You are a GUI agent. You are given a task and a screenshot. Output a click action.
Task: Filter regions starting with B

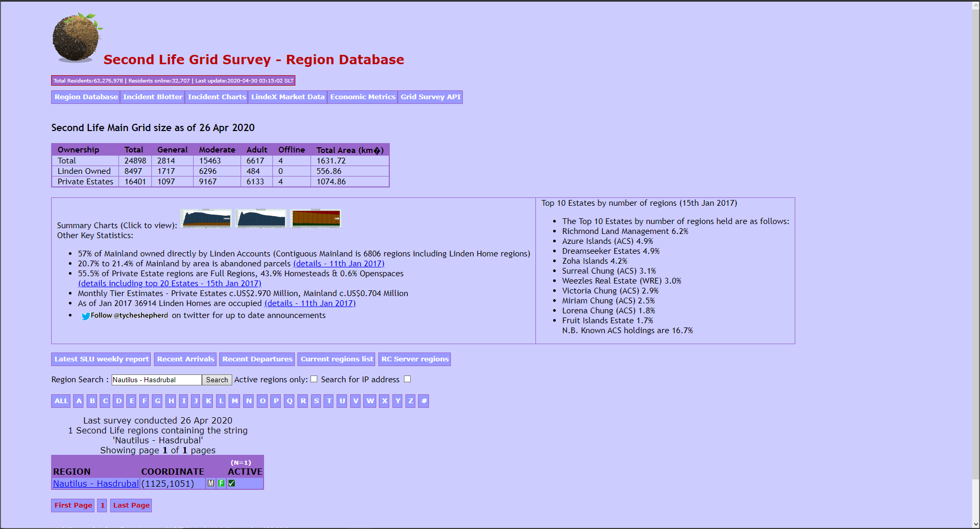92,401
